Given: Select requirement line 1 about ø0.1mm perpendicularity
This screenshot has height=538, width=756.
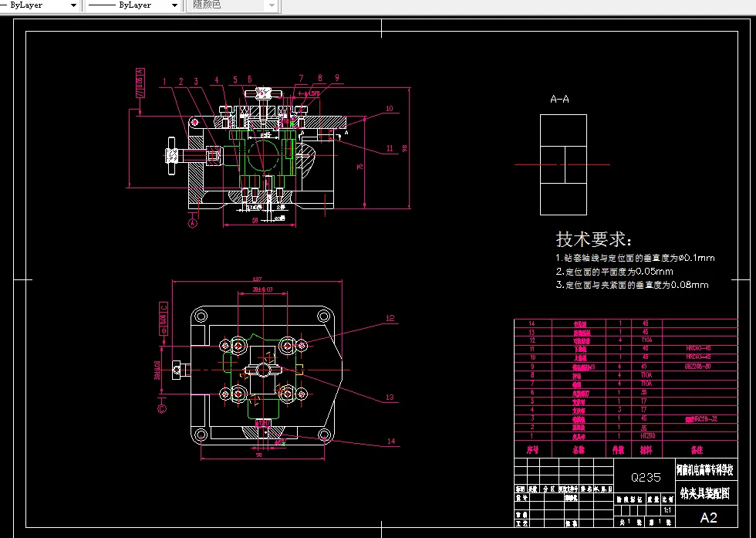Looking at the screenshot, I should click(x=635, y=258).
